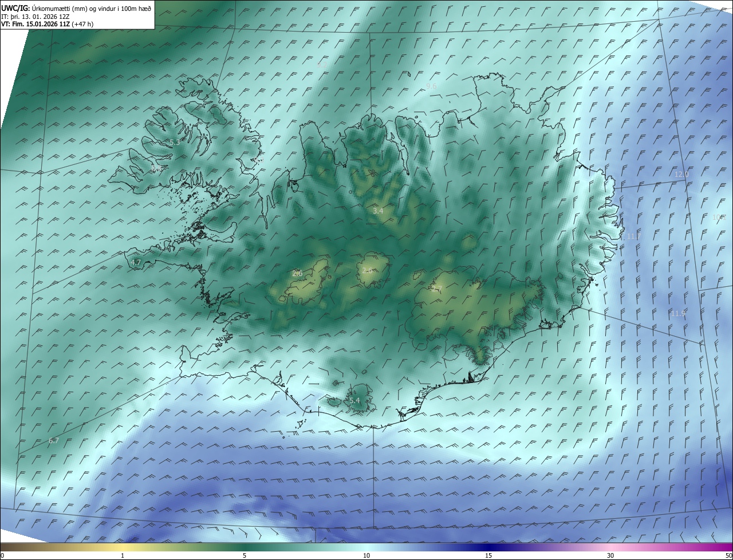Image resolution: width=733 pixels, height=560 pixels.
Task: Click the 50 label on the color scale
Action: click(x=728, y=556)
